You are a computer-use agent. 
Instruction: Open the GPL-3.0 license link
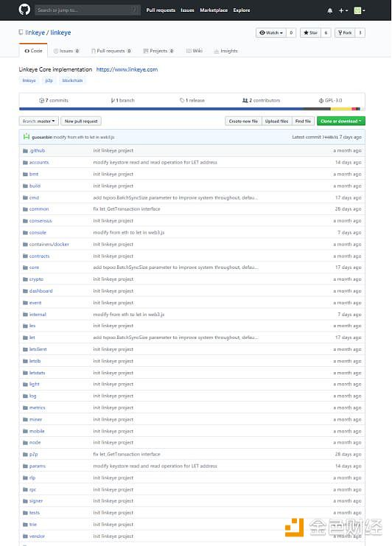pyautogui.click(x=330, y=100)
